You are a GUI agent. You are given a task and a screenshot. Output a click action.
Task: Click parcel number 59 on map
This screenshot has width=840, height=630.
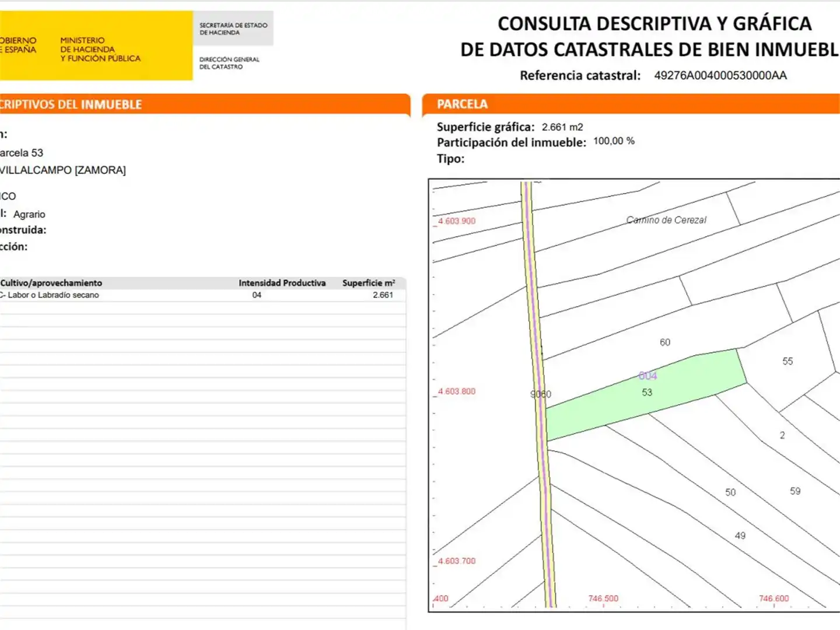pyautogui.click(x=795, y=491)
